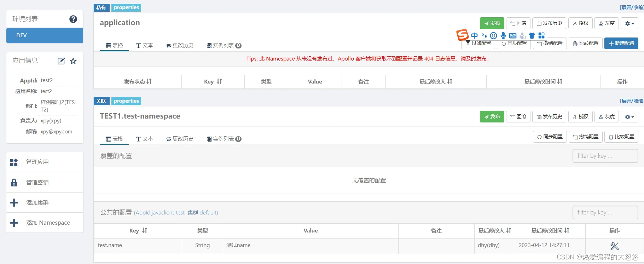Click the Sogou microphone voice input icon
The image size is (644, 264).
click(x=503, y=35)
